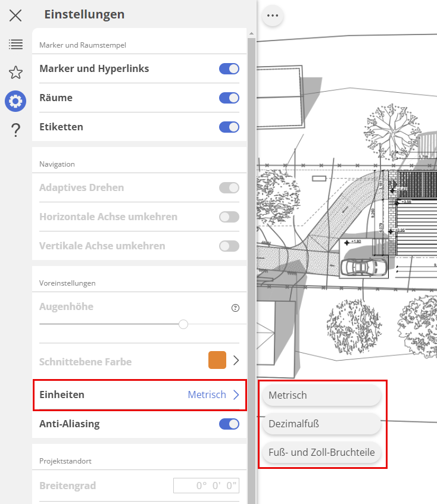The image size is (437, 504).
Task: Open the three-dot more options menu
Action: 273,16
